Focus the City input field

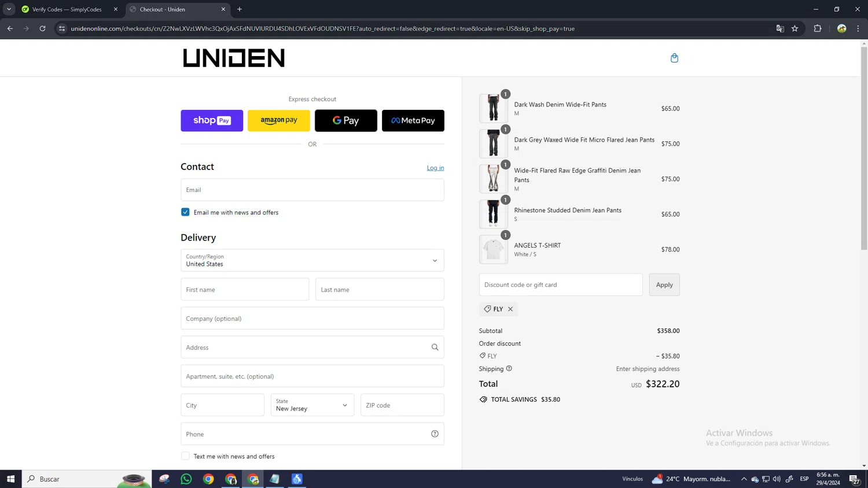click(x=222, y=405)
